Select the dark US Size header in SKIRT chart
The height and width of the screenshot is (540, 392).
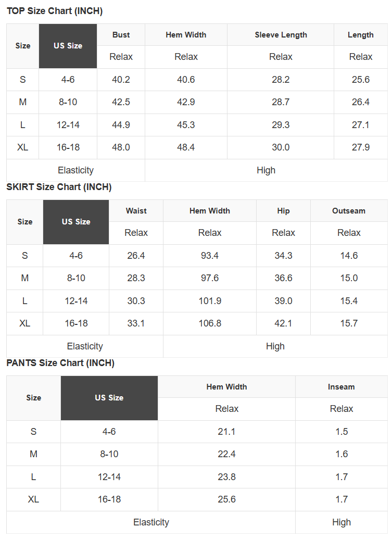(76, 222)
